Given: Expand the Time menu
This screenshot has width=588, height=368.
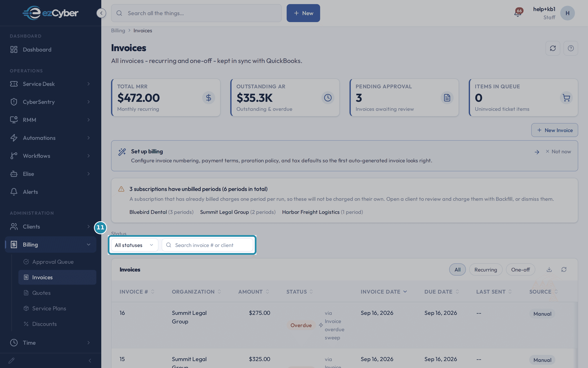Looking at the screenshot, I should click(x=51, y=343).
